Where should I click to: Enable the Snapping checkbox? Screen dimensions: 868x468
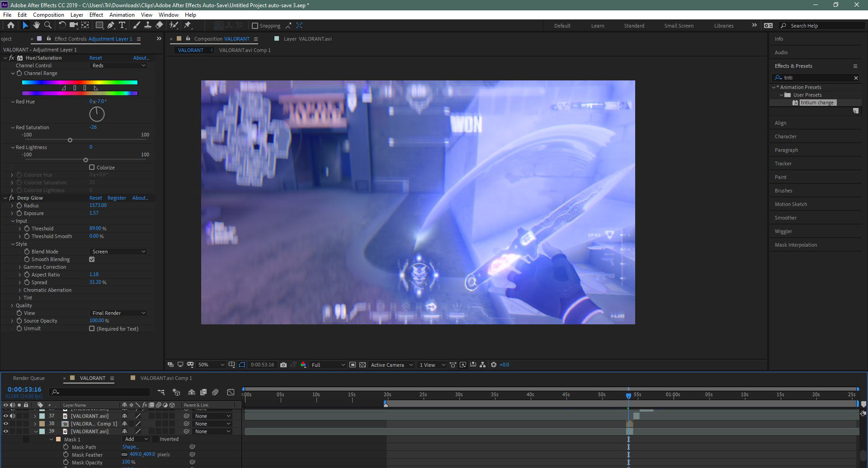[x=255, y=26]
